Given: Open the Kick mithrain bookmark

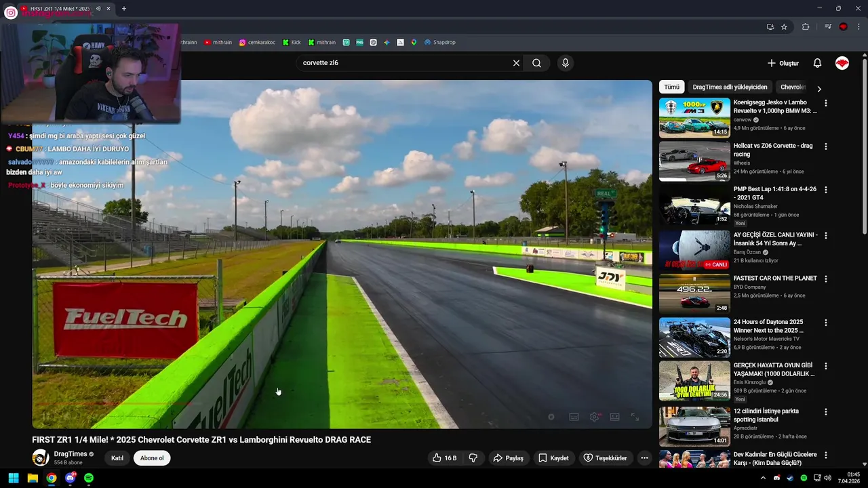Looking at the screenshot, I should point(321,42).
